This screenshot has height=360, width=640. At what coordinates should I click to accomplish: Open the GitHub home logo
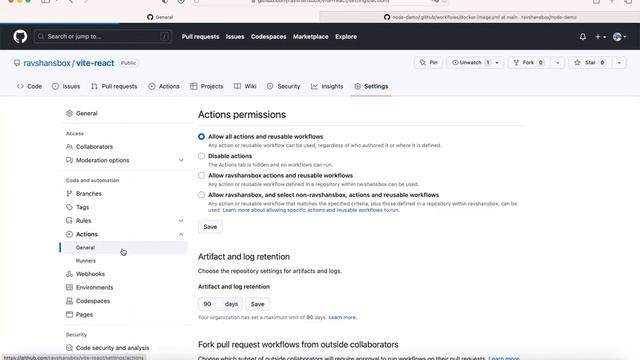pos(20,36)
